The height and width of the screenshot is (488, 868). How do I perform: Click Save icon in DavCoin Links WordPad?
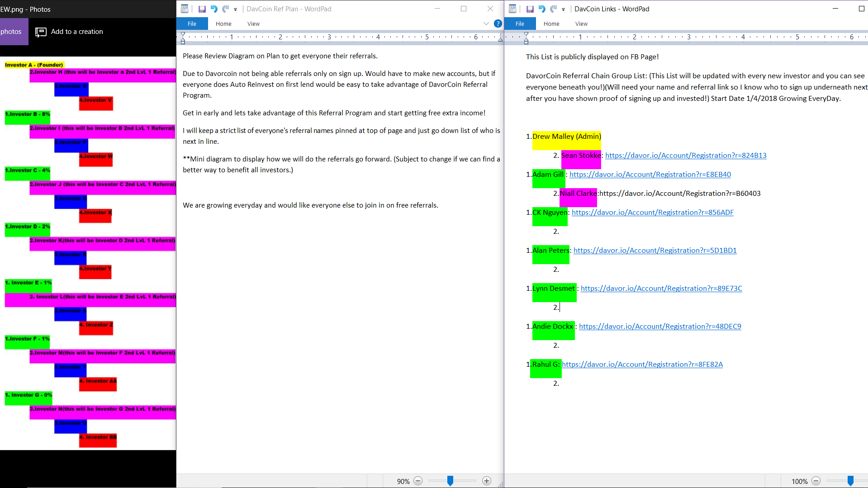coord(530,9)
